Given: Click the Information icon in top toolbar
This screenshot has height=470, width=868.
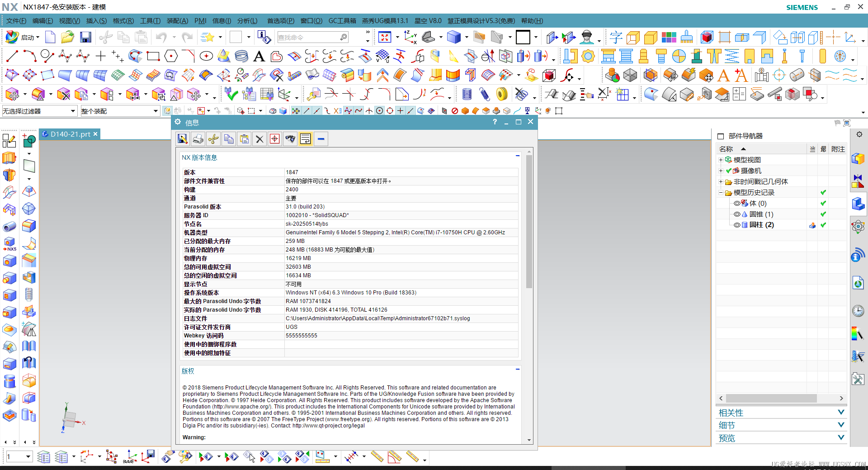Looking at the screenshot, I should 264,37.
